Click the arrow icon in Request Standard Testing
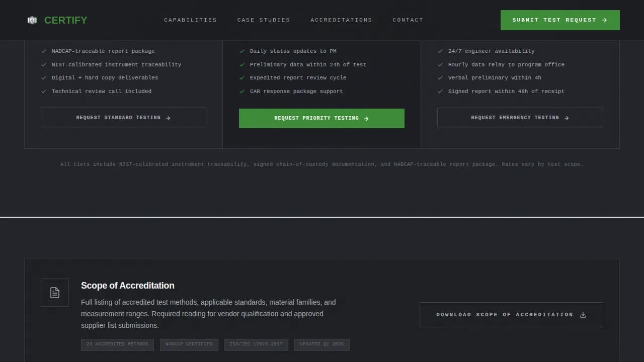The width and height of the screenshot is (644, 362). (x=168, y=118)
